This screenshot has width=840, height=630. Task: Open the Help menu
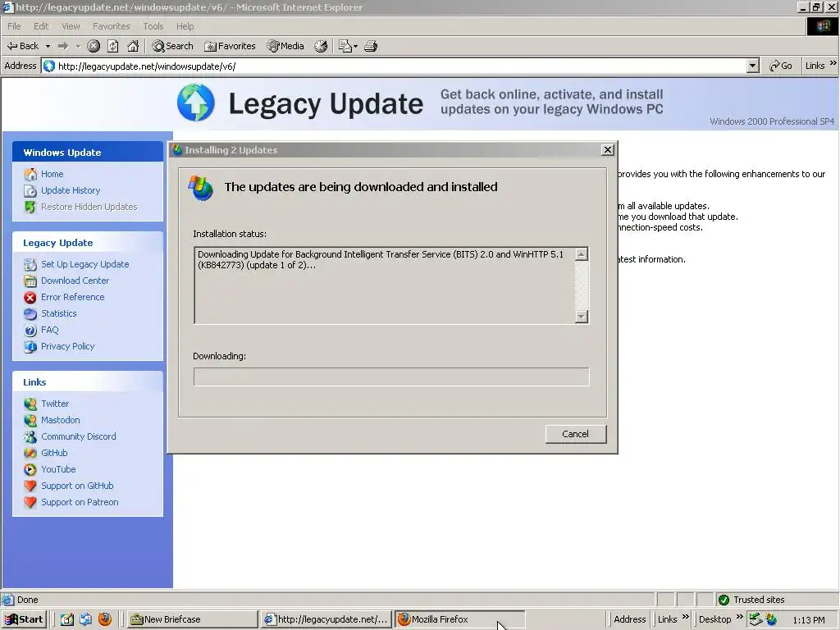pos(185,26)
